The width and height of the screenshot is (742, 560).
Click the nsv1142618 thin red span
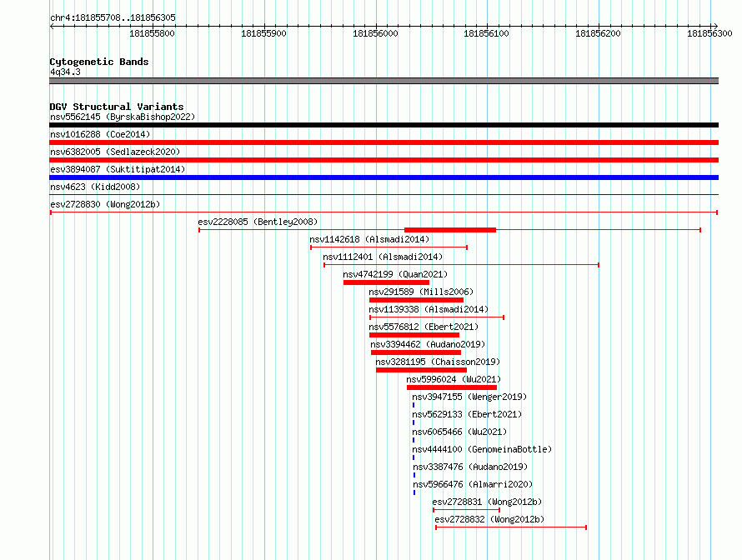pyautogui.click(x=389, y=247)
